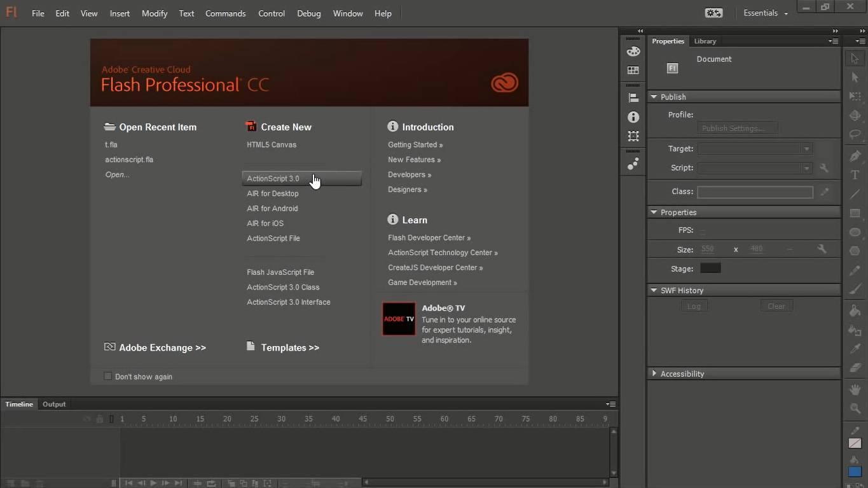Select the Paint Bucket tool
Image resolution: width=868 pixels, height=488 pixels.
[x=855, y=310]
